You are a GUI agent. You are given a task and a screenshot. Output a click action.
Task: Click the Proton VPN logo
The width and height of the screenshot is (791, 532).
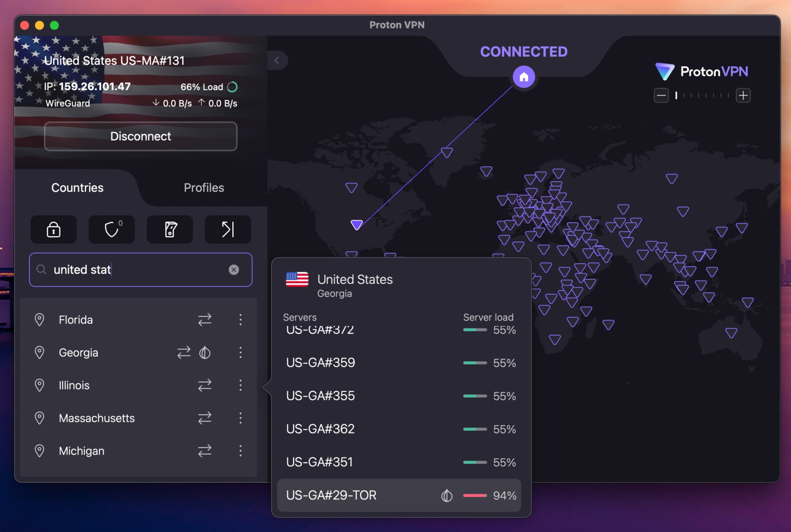(x=702, y=72)
